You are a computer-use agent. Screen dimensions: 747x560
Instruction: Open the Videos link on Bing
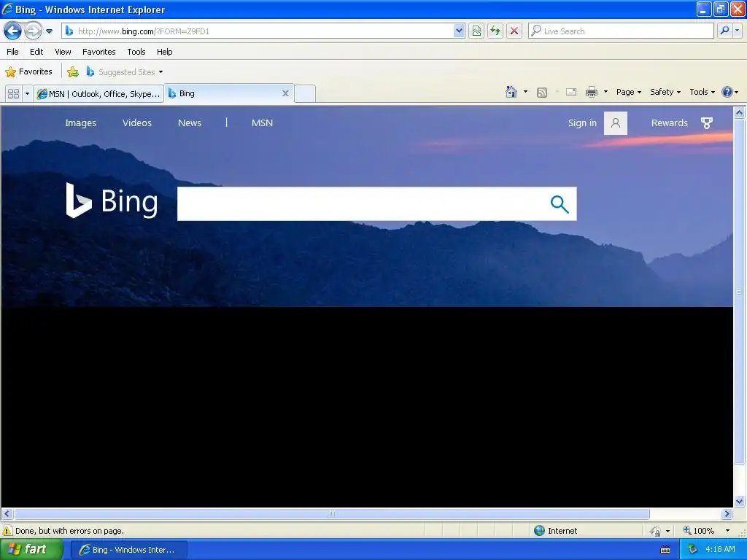click(136, 122)
